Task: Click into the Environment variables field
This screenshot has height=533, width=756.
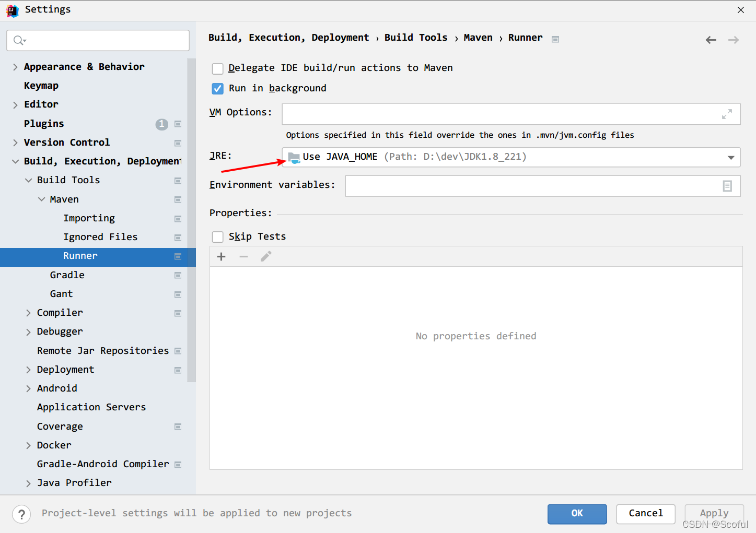Action: tap(543, 186)
